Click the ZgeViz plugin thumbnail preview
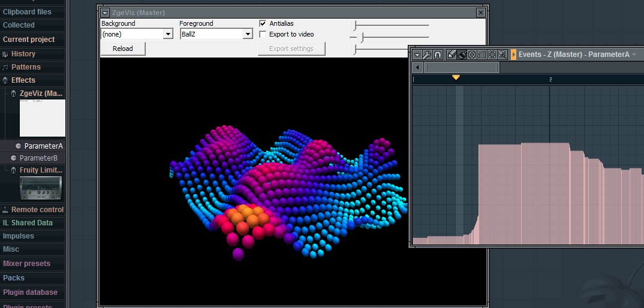 tap(43, 118)
